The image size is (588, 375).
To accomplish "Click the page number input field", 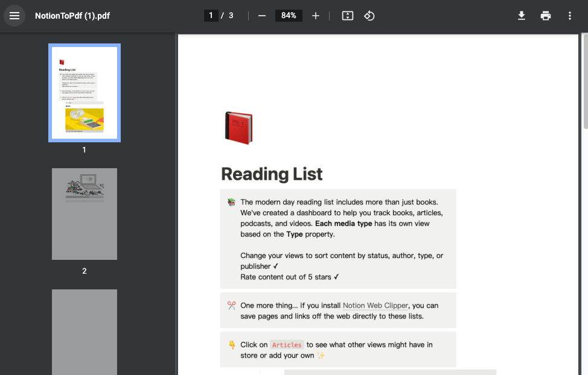I will 211,15.
